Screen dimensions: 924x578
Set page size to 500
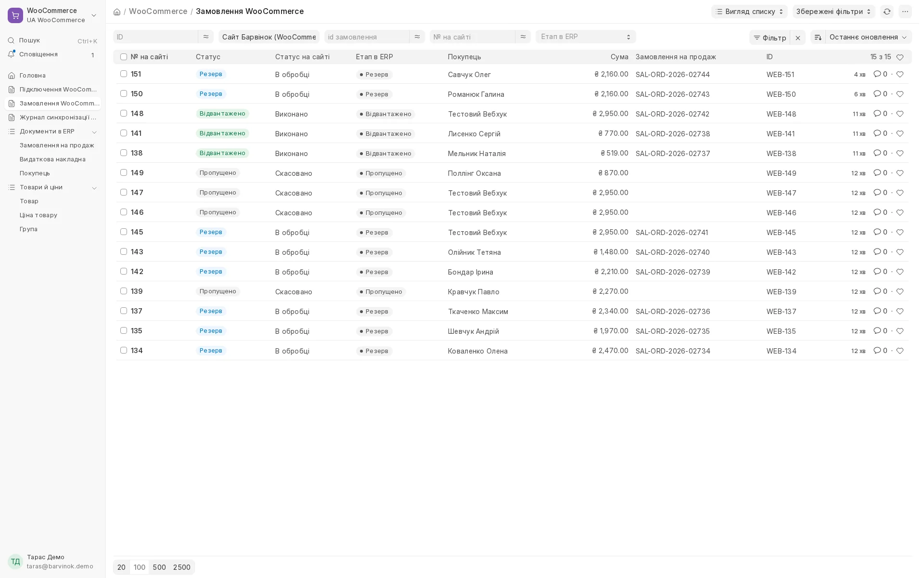click(159, 567)
